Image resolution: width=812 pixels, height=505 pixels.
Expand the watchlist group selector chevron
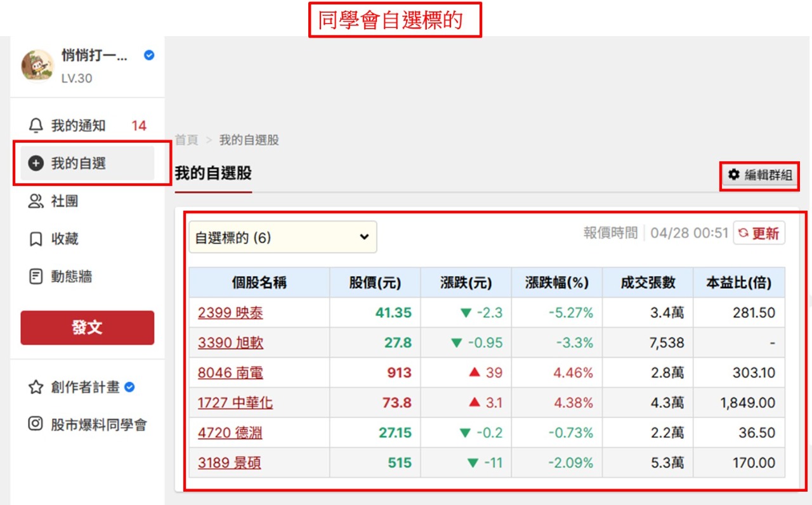363,237
